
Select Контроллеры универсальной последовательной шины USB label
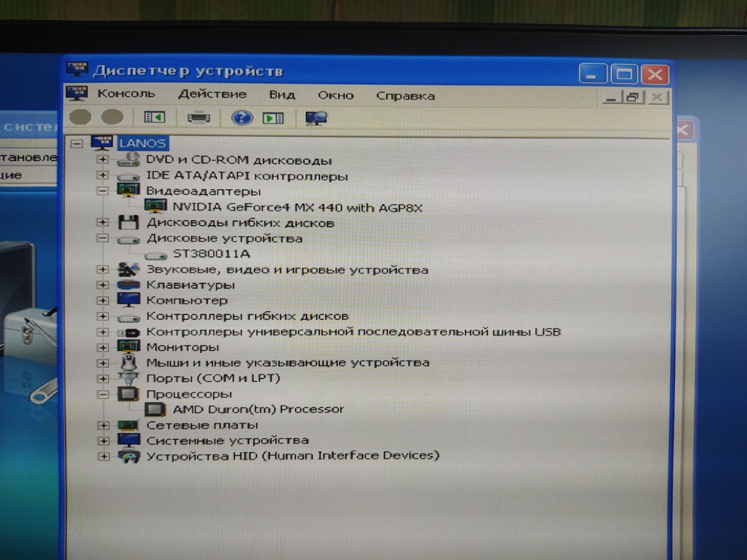(353, 332)
